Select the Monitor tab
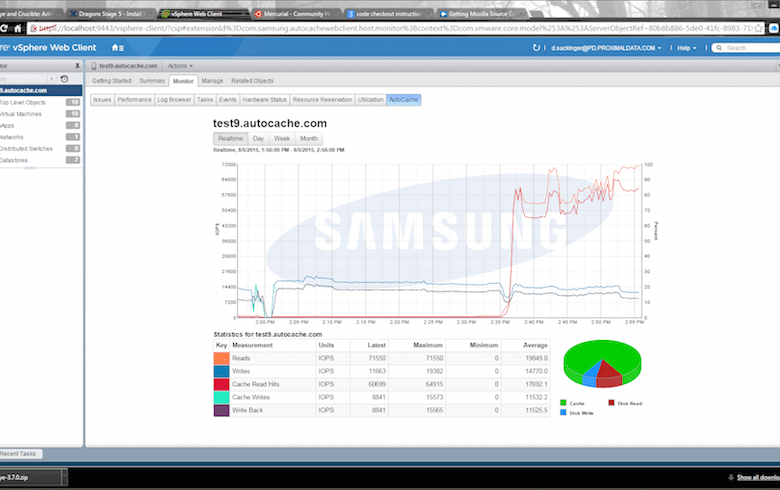The image size is (780, 490). [183, 81]
